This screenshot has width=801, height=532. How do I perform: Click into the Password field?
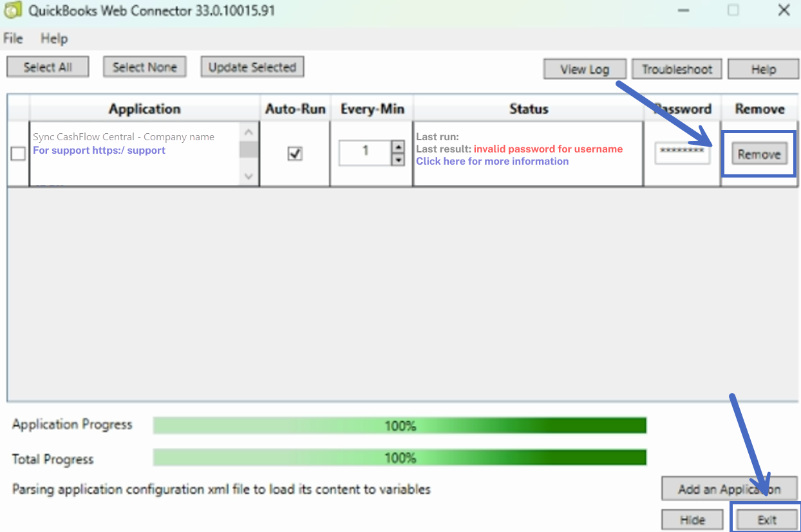[x=682, y=154]
